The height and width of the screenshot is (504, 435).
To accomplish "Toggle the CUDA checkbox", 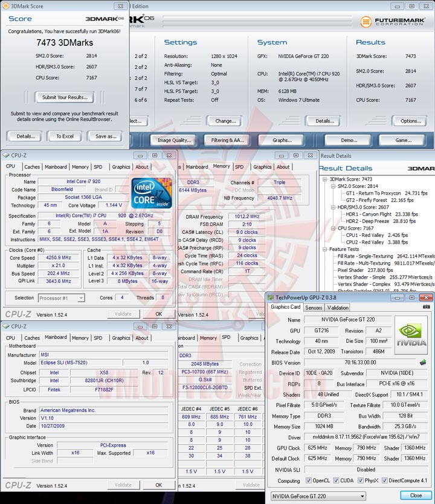I will (336, 480).
